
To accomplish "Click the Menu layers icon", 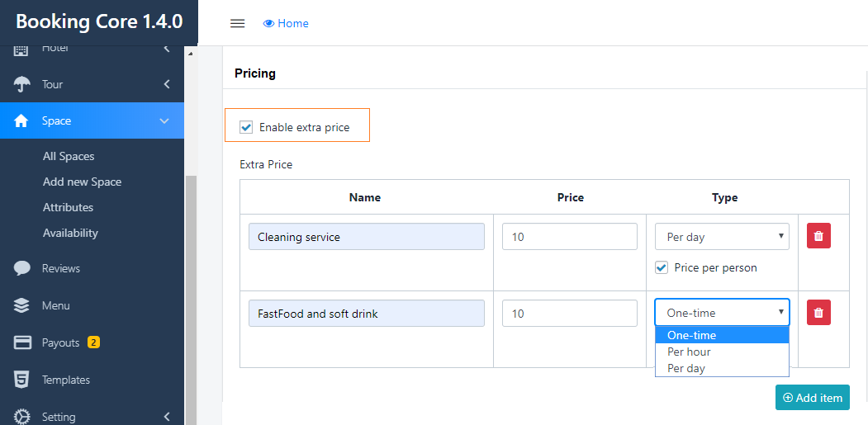I will coord(22,305).
